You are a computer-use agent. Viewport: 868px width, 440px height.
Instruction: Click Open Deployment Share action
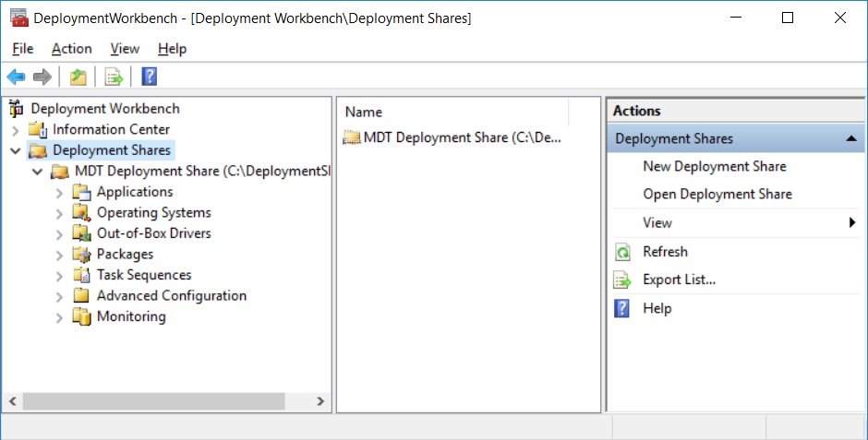click(717, 195)
